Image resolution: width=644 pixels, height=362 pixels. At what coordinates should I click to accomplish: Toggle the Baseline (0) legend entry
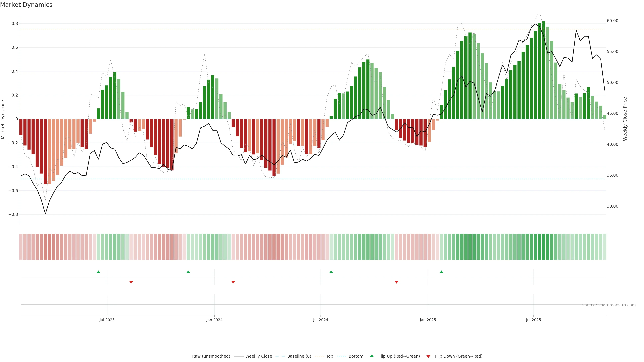[299, 356]
